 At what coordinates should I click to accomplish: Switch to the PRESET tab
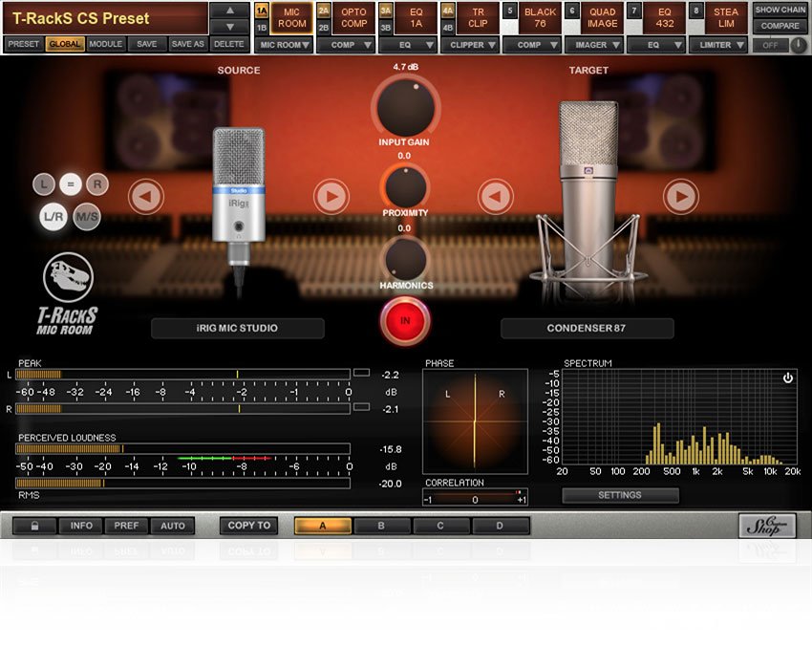pyautogui.click(x=23, y=44)
